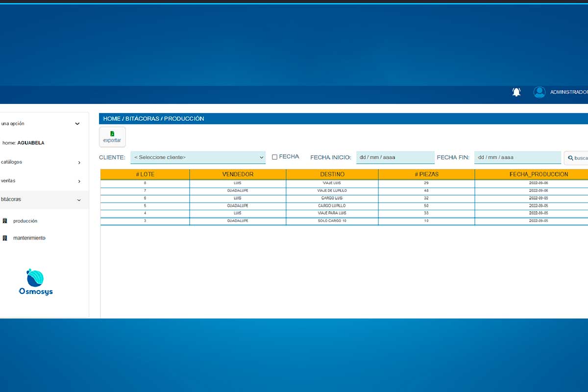The height and width of the screenshot is (392, 588).
Task: Click the producción building icon in sidebar
Action: [5, 221]
